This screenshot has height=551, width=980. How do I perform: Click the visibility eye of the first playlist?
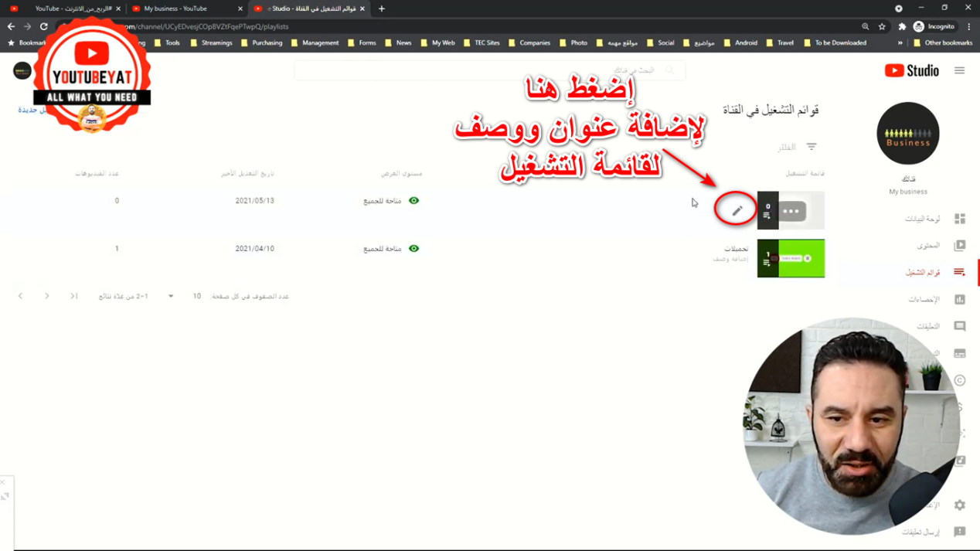tap(414, 201)
